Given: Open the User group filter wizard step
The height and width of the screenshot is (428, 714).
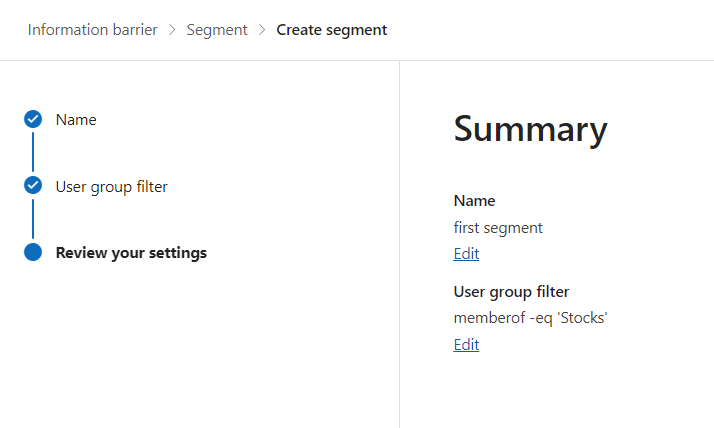Looking at the screenshot, I should (x=111, y=186).
